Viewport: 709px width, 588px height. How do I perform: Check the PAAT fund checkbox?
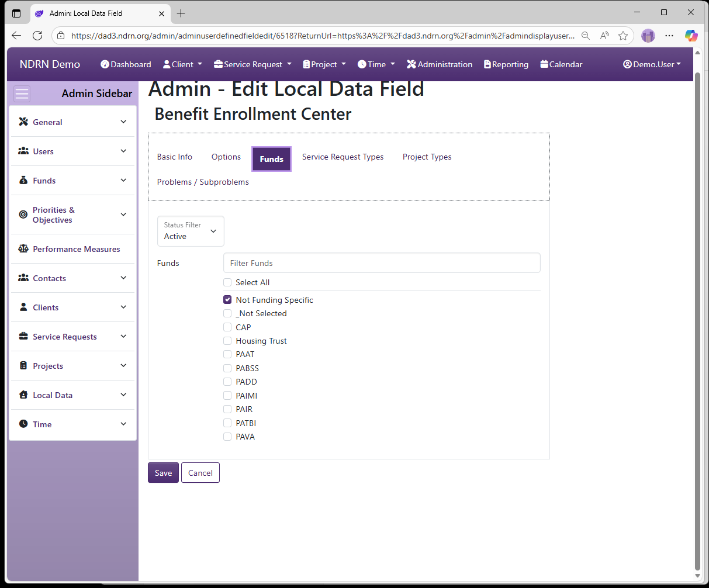(227, 354)
